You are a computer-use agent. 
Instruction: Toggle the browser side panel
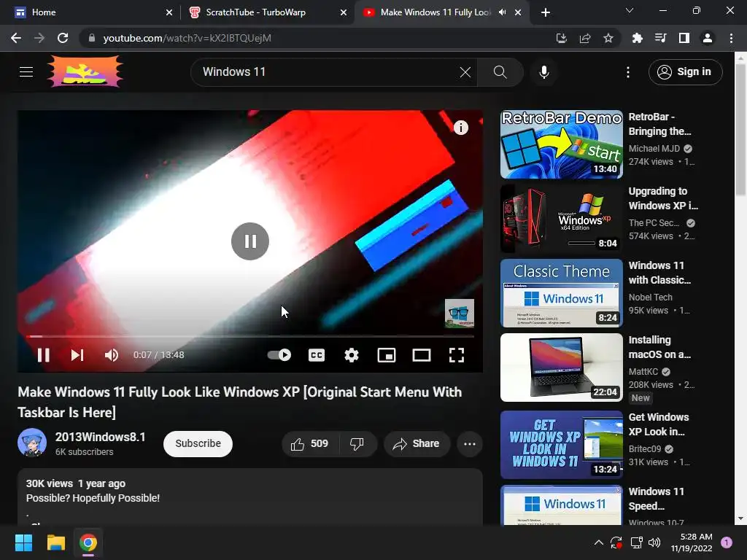pyautogui.click(x=684, y=38)
